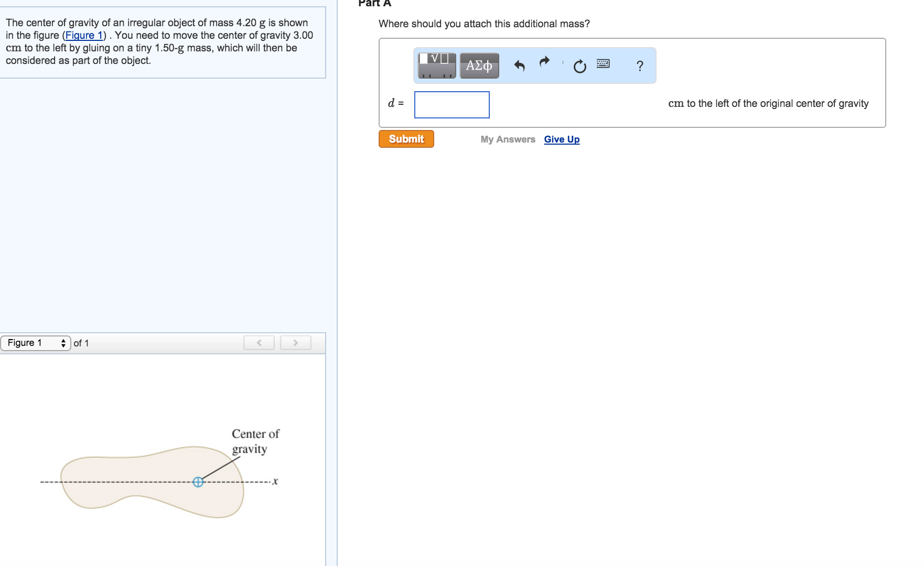Open help with the question mark icon
Image resolution: width=924 pixels, height=566 pixels.
click(x=640, y=66)
